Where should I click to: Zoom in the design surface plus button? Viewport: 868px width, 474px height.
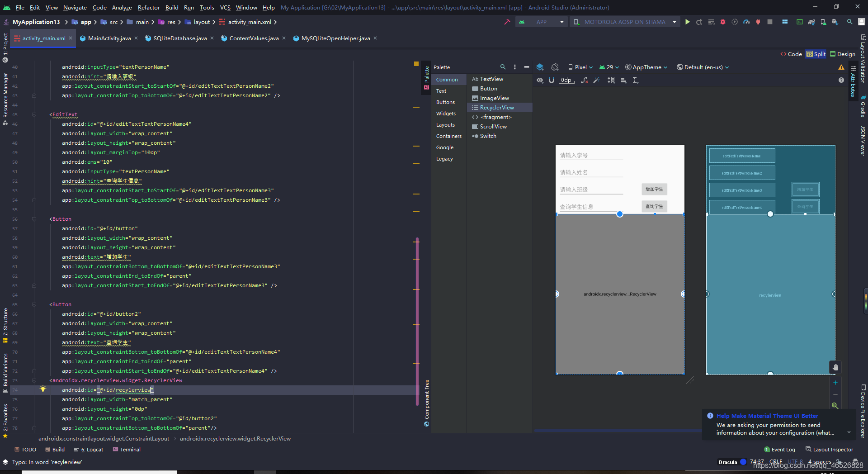coord(835,383)
